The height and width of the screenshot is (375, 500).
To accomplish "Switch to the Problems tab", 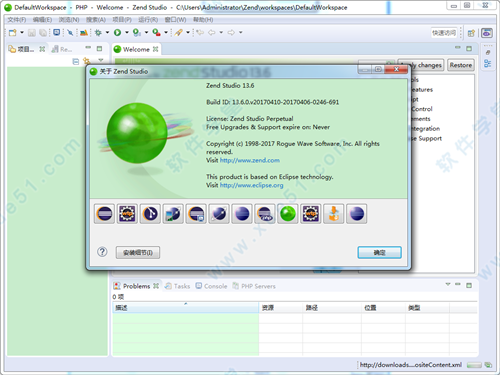I will (136, 286).
